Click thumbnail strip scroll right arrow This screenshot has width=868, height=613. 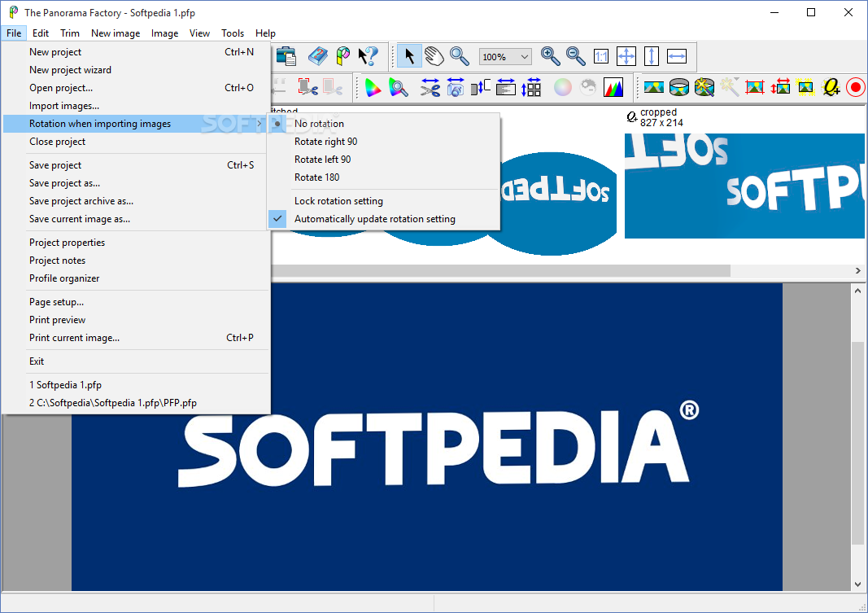(857, 271)
